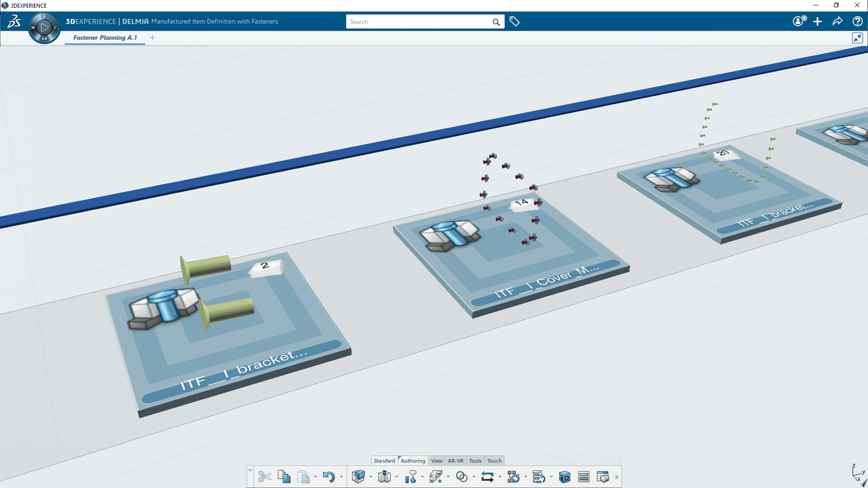The height and width of the screenshot is (488, 868).
Task: Click the AR-VR mode toggle button
Action: [x=454, y=460]
